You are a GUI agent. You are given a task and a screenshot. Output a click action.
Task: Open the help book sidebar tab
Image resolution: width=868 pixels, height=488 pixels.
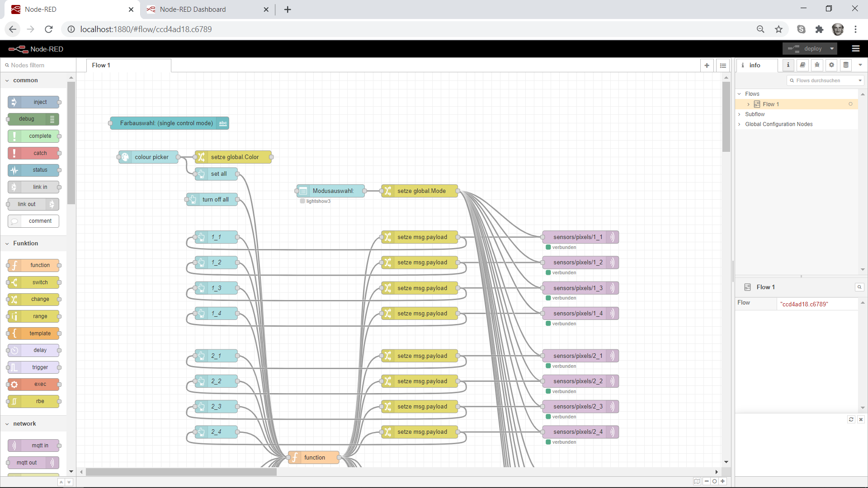click(802, 65)
